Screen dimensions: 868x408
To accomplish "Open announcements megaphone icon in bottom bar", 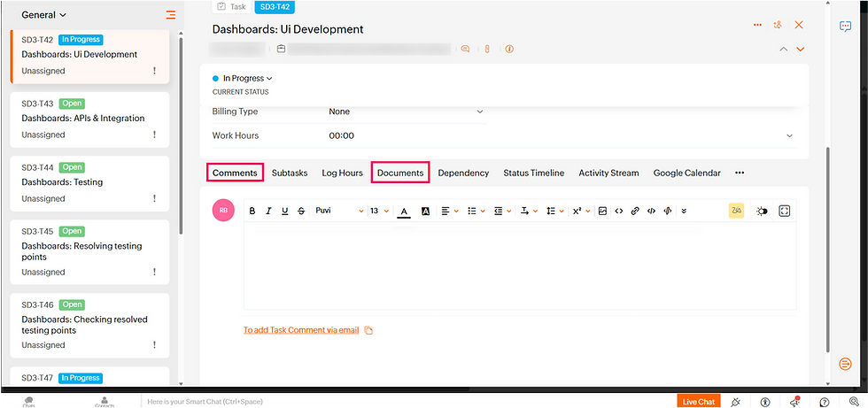I will coord(794,402).
